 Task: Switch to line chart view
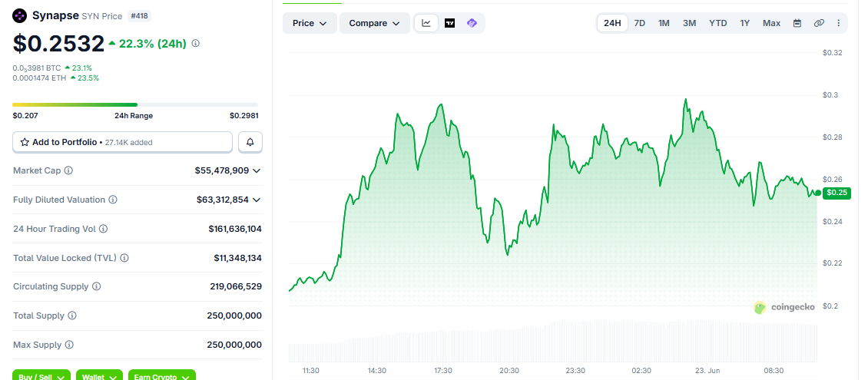[426, 23]
